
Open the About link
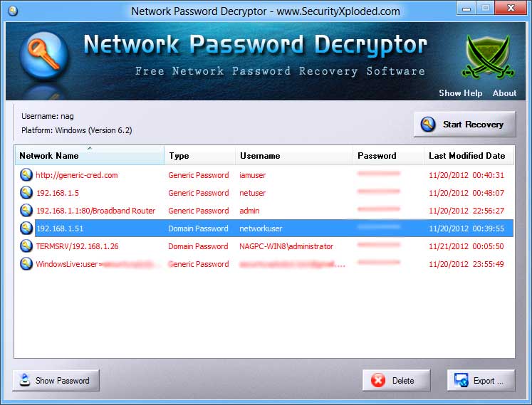coord(504,93)
